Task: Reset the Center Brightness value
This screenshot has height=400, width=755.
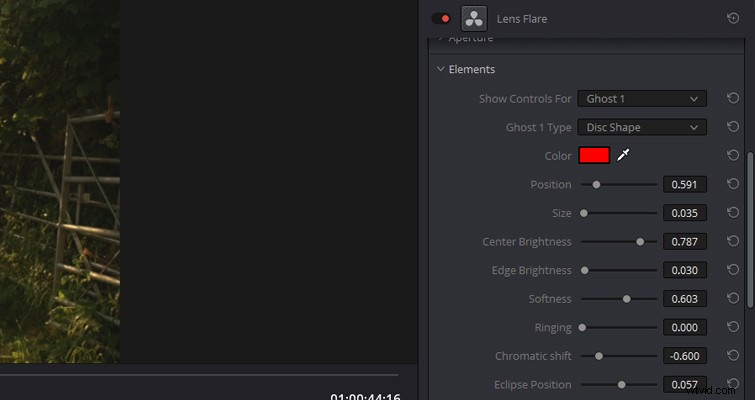Action: (x=733, y=242)
